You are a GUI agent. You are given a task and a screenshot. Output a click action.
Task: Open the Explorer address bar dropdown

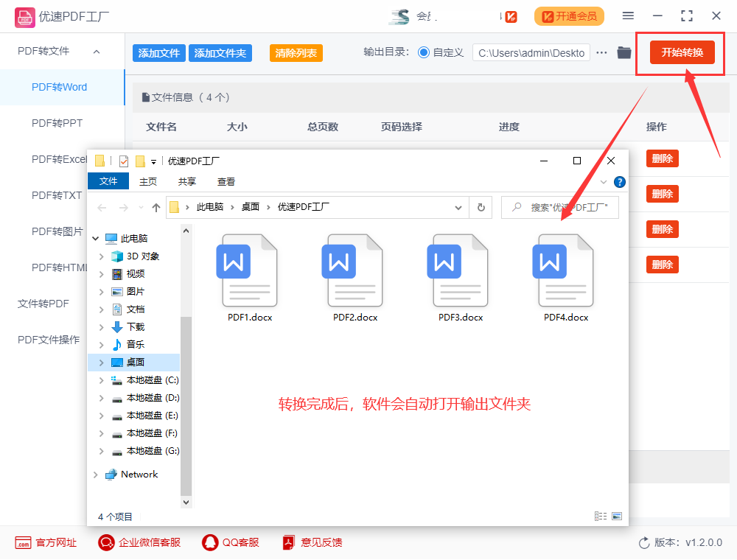point(458,207)
